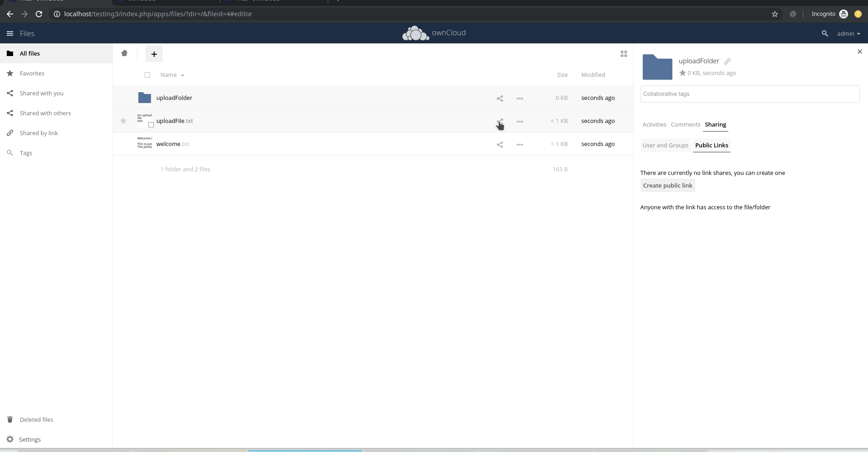Tick the select all files checkbox
The image size is (868, 452).
point(147,75)
